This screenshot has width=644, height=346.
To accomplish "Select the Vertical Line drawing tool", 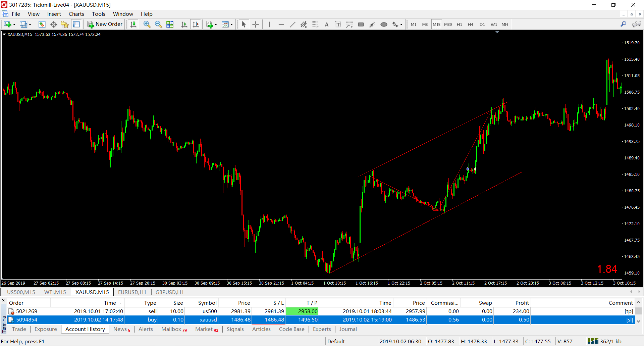I will 269,24.
